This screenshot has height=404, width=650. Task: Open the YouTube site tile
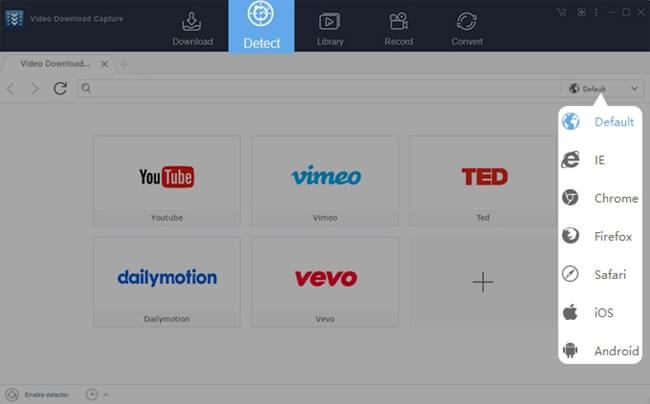pos(167,180)
